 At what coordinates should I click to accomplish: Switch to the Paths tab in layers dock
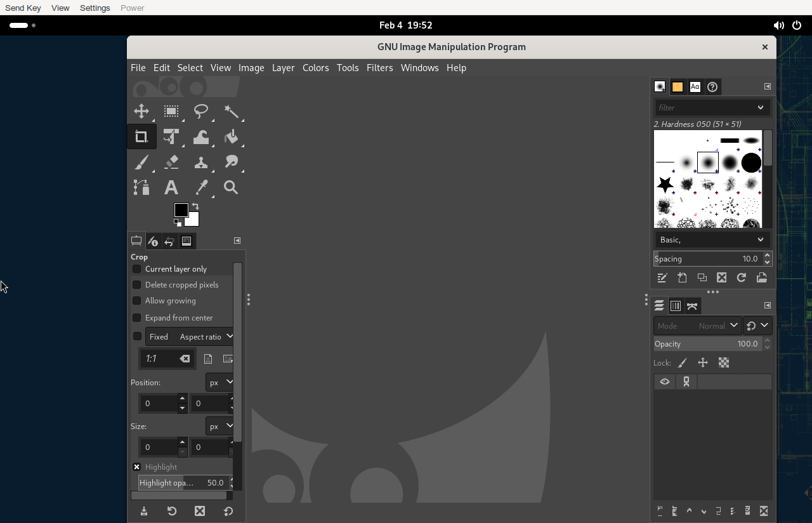click(692, 306)
